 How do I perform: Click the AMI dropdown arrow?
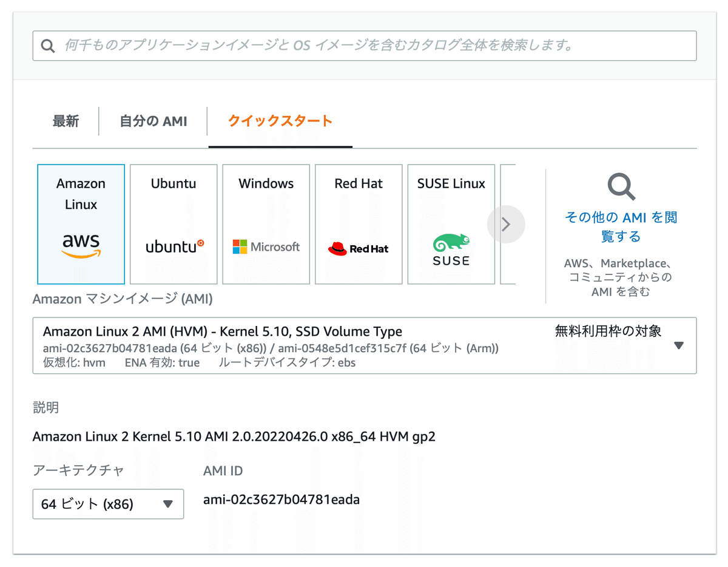[679, 345]
